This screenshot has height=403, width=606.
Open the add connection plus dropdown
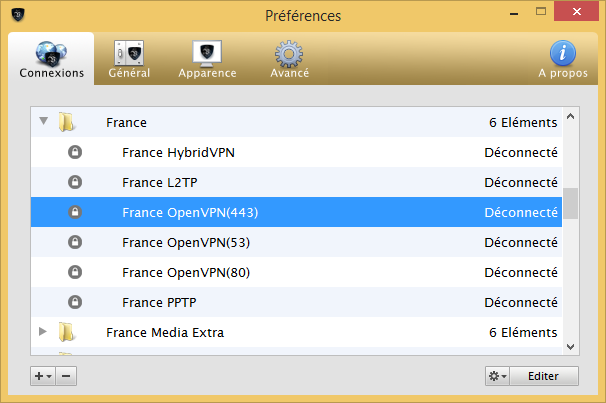43,376
